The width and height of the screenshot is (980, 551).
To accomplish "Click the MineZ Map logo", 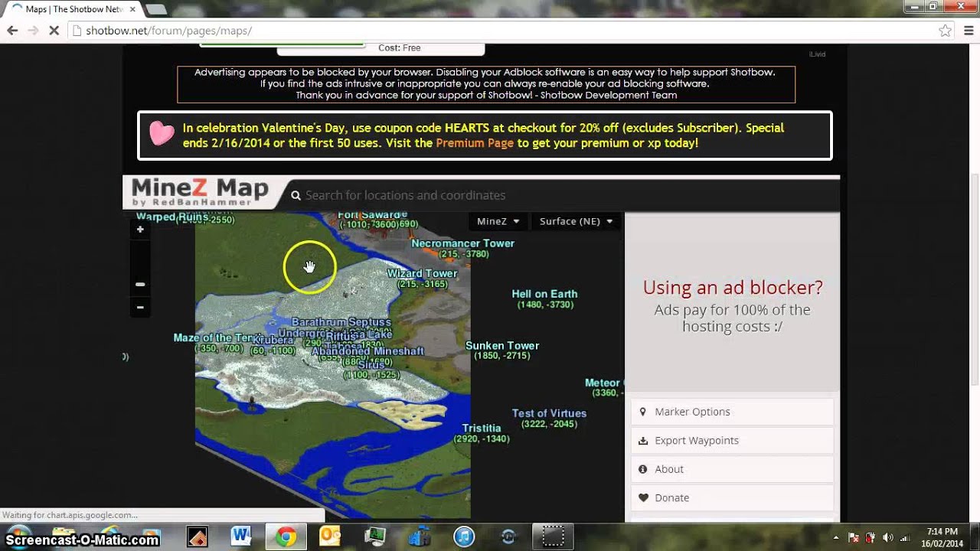I will pyautogui.click(x=200, y=191).
